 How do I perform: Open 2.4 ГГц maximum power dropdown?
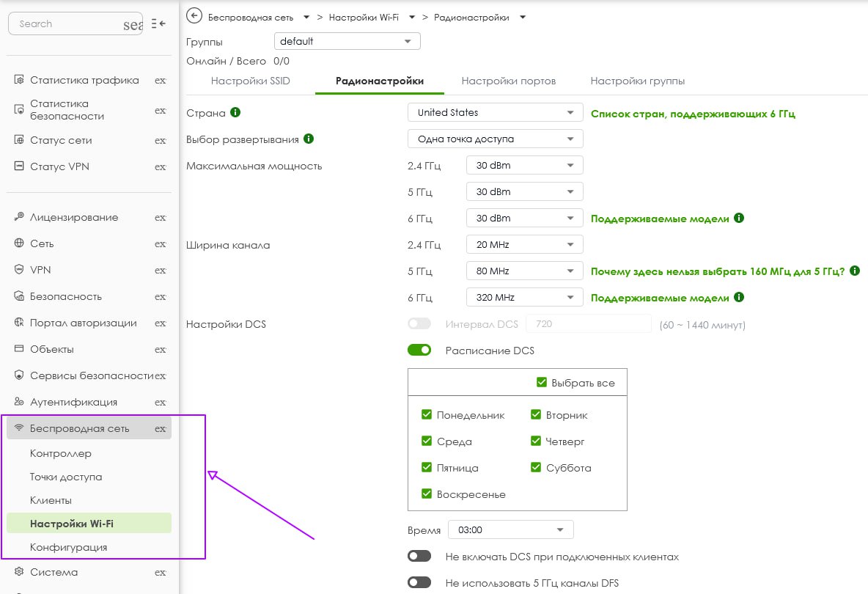(525, 165)
